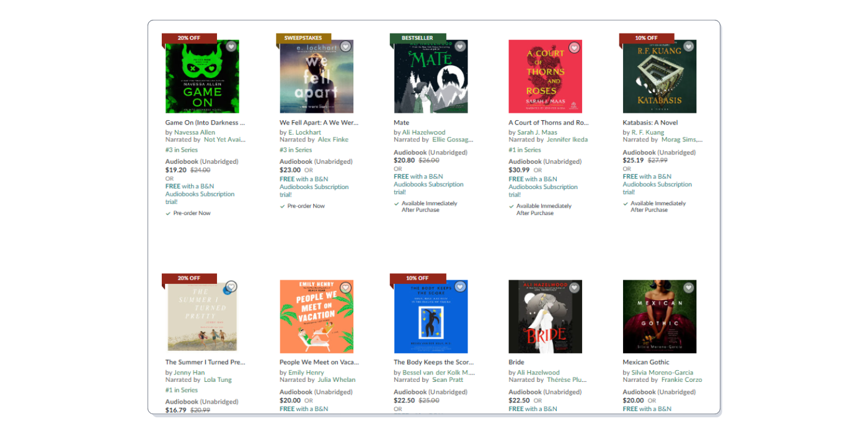Click the heart icon on We Fell Apart
The width and height of the screenshot is (868, 434).
(x=345, y=46)
